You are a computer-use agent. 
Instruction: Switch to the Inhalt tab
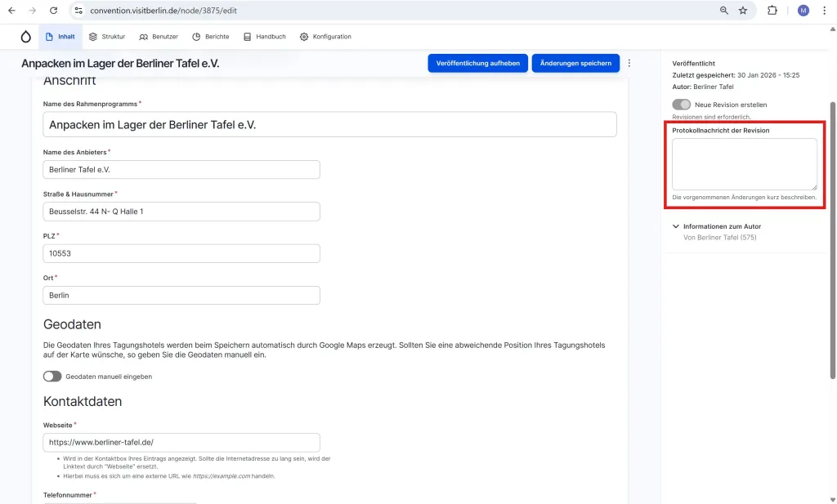(x=60, y=36)
